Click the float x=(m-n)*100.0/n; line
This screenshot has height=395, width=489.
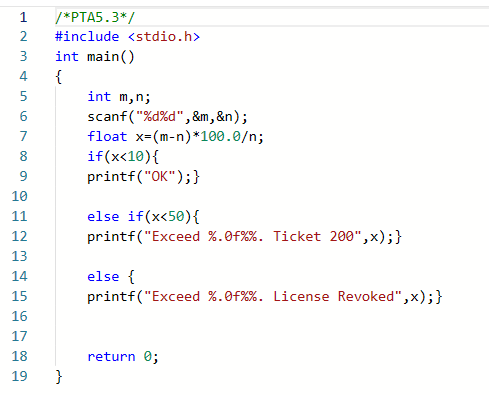click(175, 137)
